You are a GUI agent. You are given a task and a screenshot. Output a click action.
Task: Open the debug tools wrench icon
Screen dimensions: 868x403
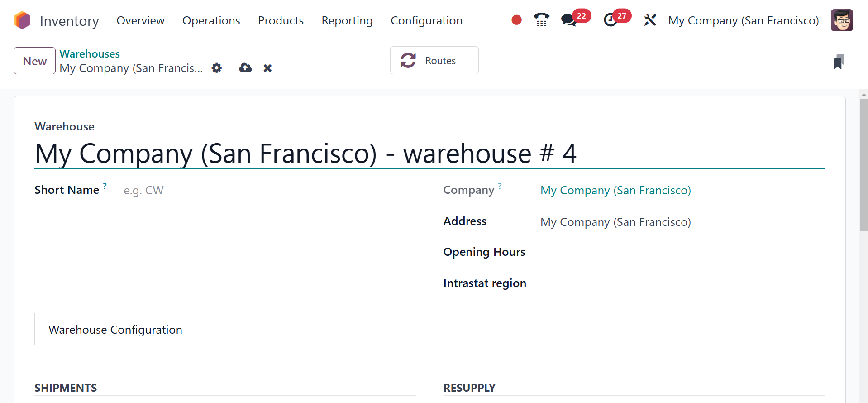point(650,20)
